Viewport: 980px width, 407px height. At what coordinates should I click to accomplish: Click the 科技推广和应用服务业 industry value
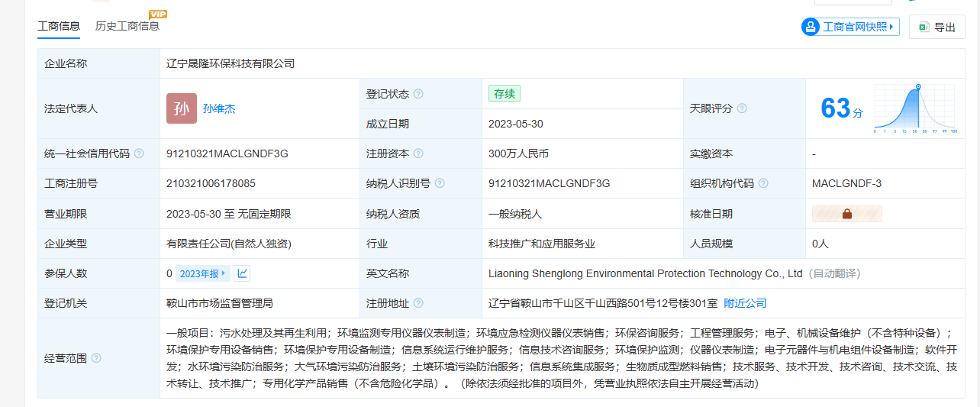click(x=542, y=244)
